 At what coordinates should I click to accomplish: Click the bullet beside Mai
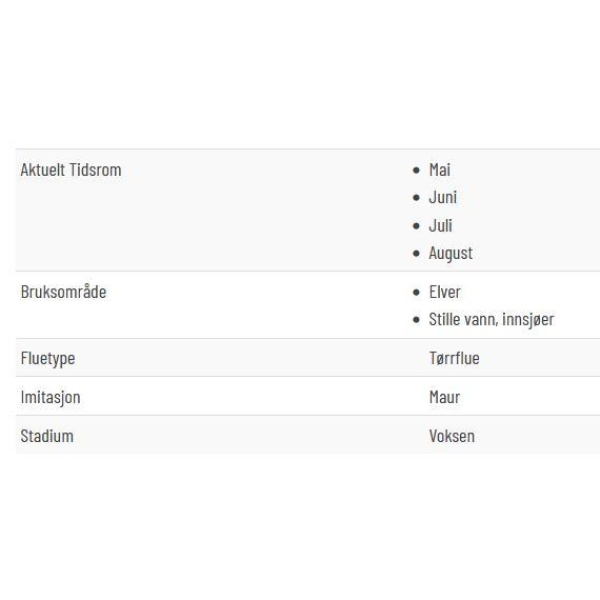[x=416, y=170]
